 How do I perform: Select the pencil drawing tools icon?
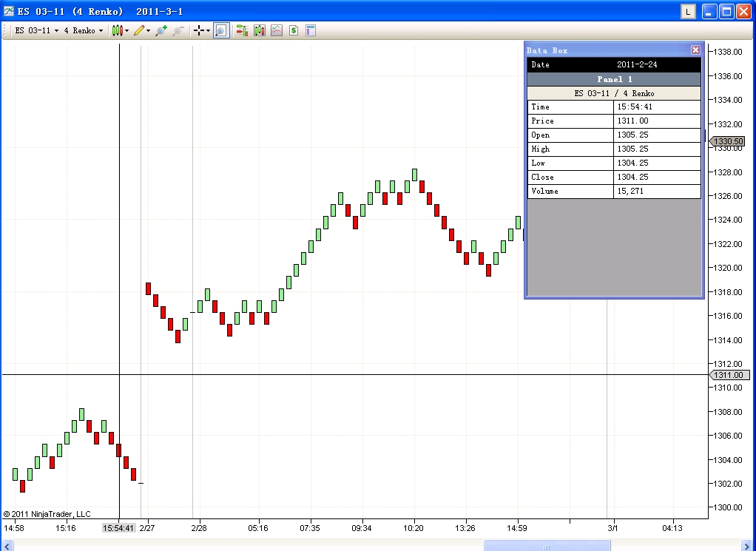coord(139,31)
